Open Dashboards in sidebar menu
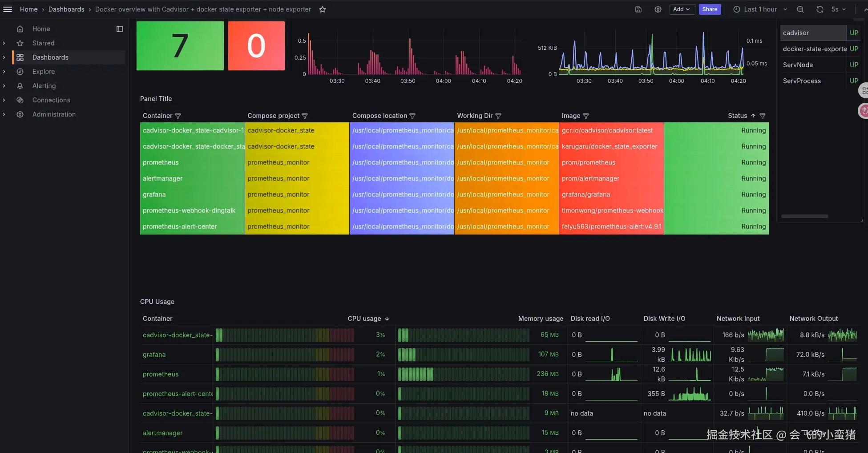 click(50, 57)
